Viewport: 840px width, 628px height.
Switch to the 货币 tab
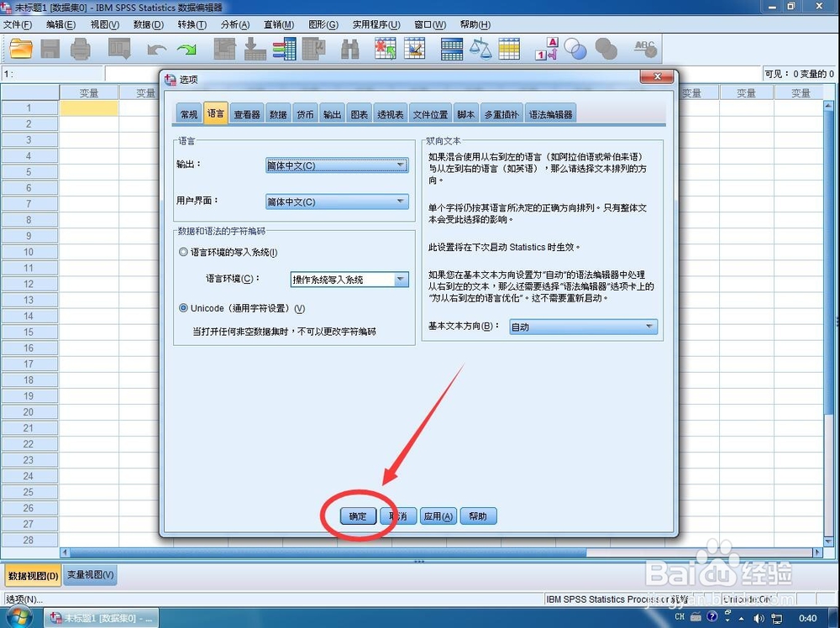pos(306,114)
